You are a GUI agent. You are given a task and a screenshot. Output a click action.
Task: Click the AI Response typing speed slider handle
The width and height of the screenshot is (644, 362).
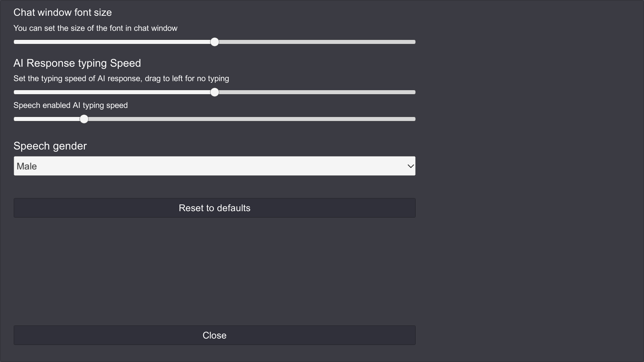click(x=215, y=92)
